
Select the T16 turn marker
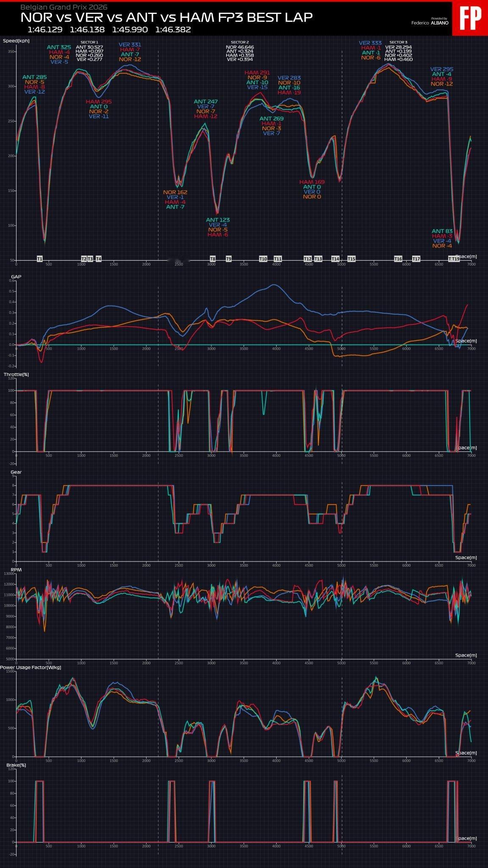coord(398,259)
